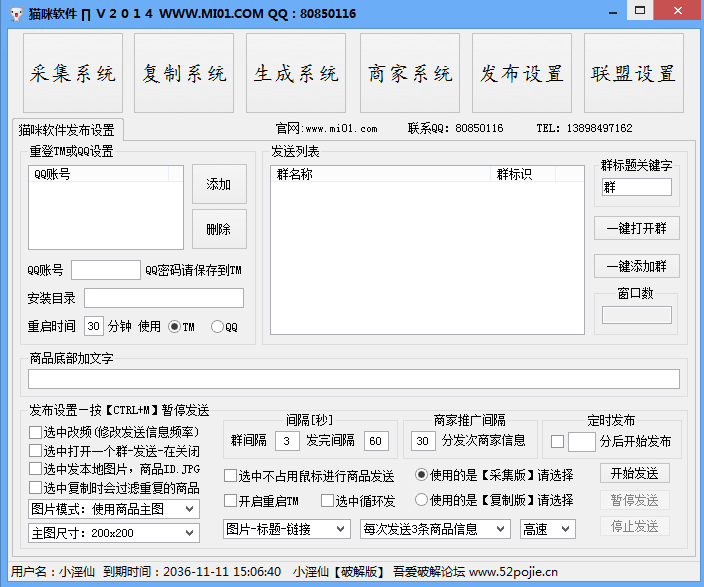
Task: Open the 商家系统 module
Action: [x=409, y=73]
